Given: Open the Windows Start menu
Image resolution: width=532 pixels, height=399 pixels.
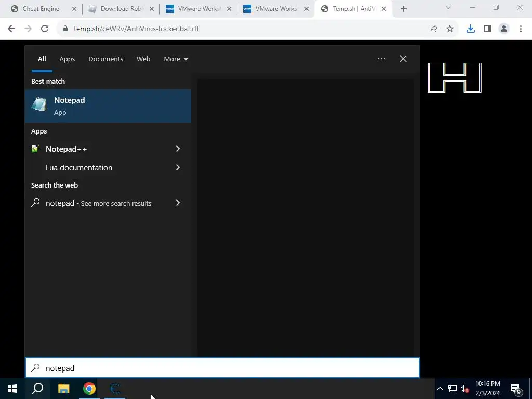Looking at the screenshot, I should coord(12,389).
